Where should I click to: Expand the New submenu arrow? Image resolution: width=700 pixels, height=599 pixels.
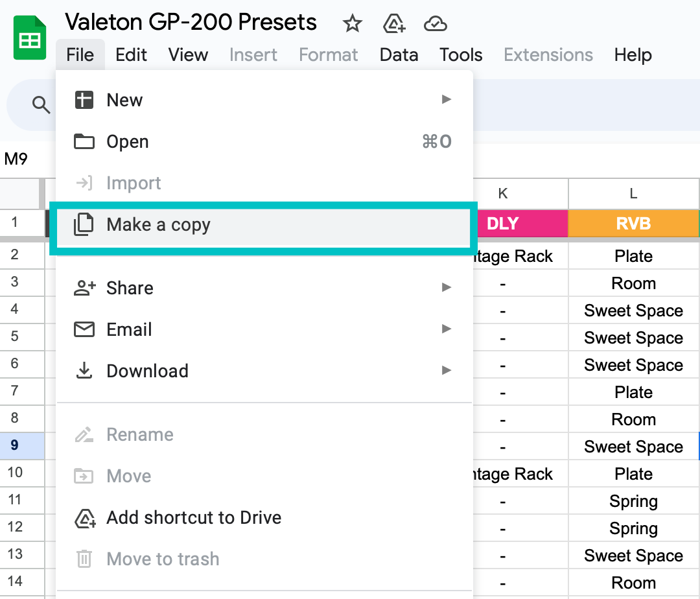click(x=446, y=100)
